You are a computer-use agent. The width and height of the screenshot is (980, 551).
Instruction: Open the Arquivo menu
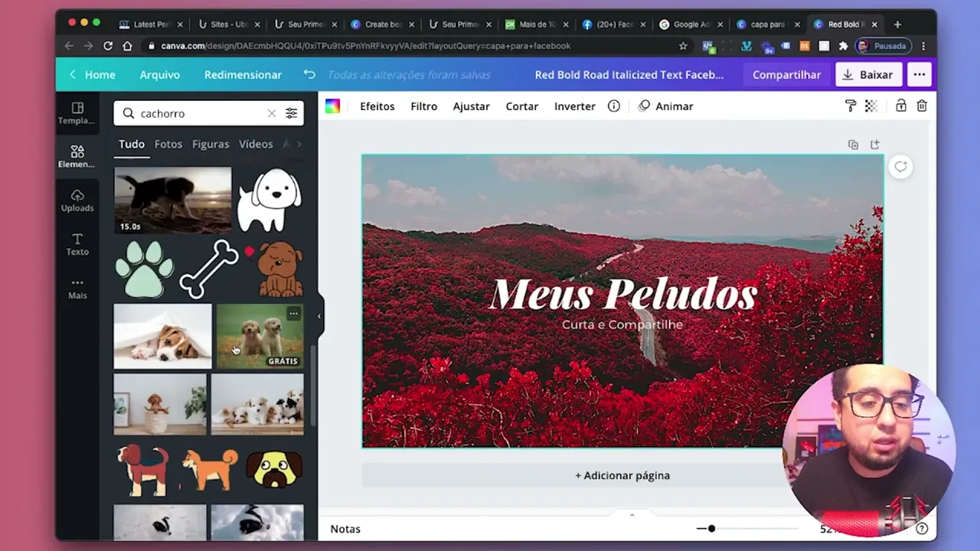pos(159,74)
